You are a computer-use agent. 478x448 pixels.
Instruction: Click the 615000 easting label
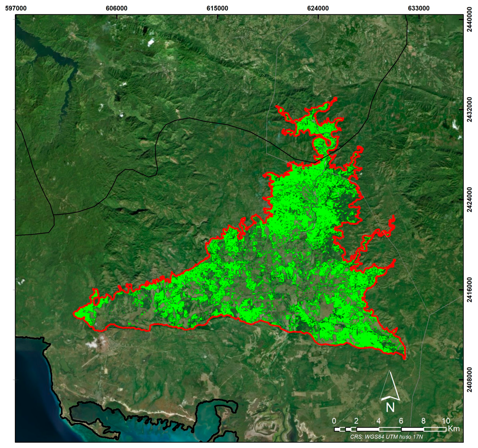click(x=217, y=8)
